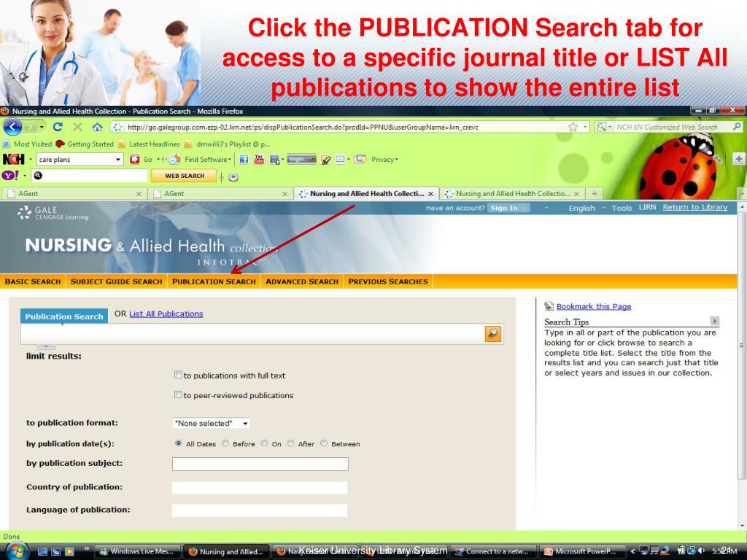Click the 'by publication subject' input field
The width and height of the screenshot is (747, 560).
[260, 464]
